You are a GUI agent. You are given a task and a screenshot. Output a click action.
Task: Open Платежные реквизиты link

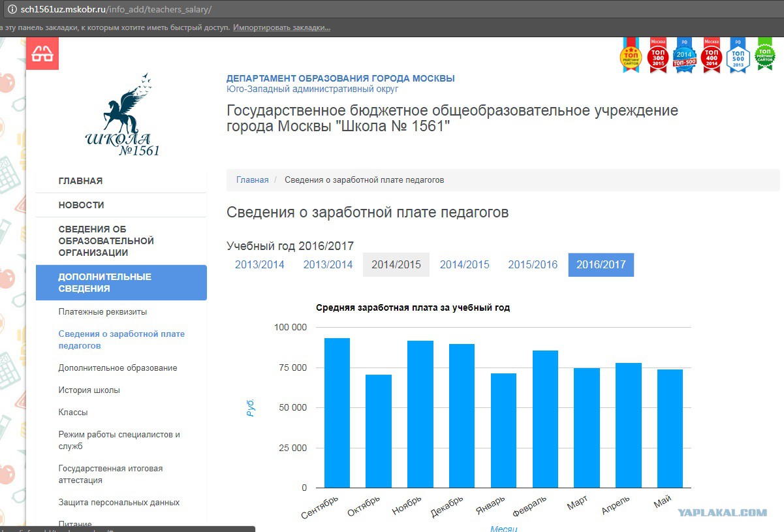click(102, 312)
